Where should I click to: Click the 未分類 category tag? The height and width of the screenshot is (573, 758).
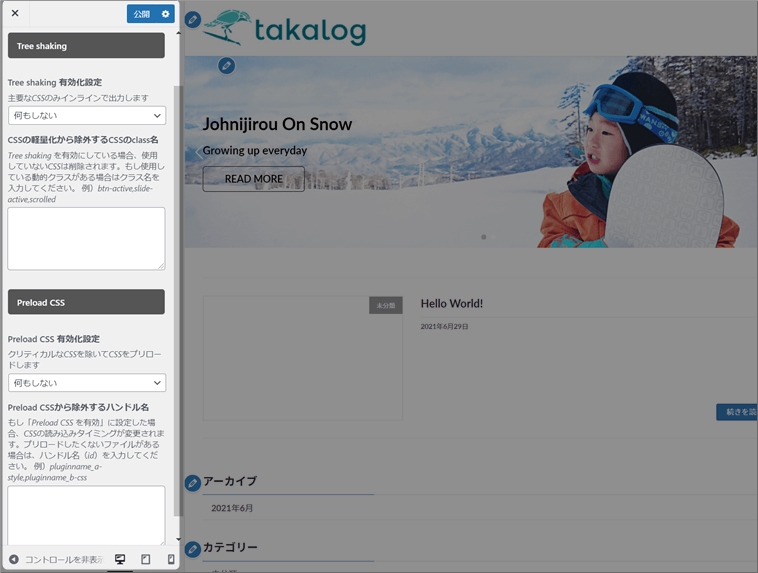click(385, 305)
